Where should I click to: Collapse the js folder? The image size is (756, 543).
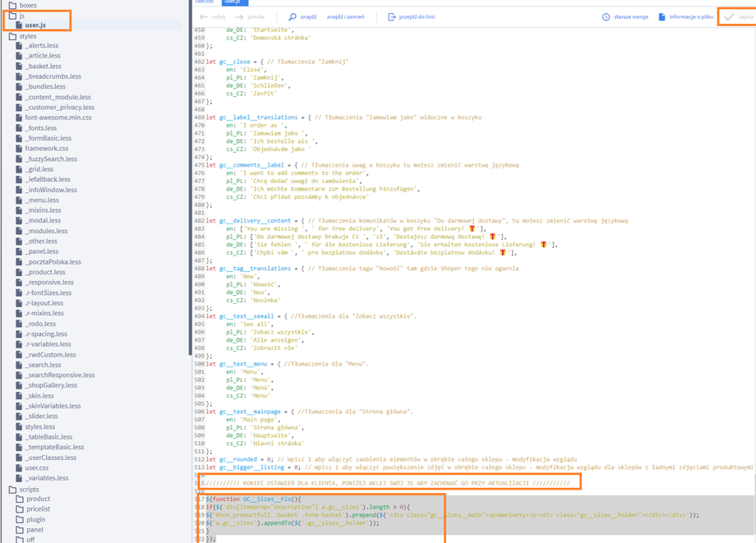point(12,16)
